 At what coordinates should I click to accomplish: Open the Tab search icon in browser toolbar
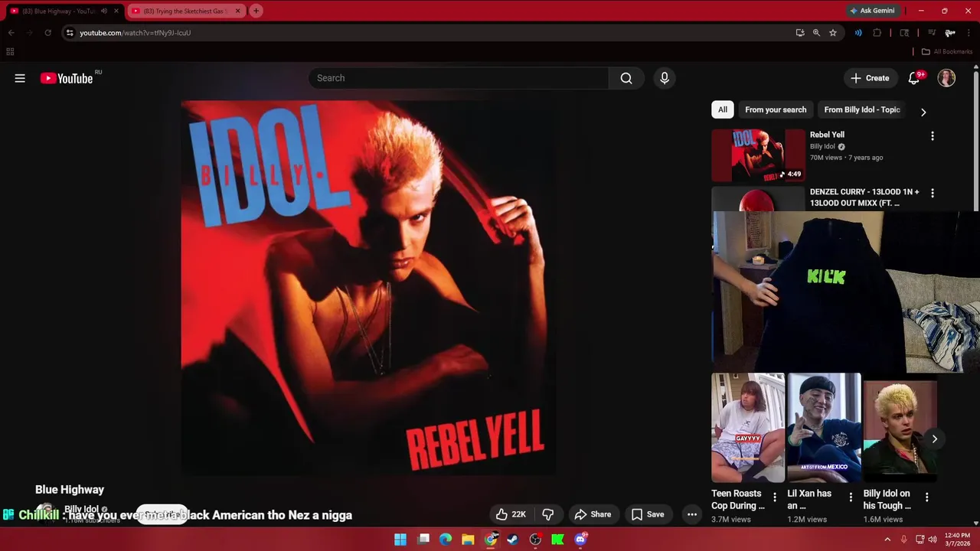(x=904, y=33)
